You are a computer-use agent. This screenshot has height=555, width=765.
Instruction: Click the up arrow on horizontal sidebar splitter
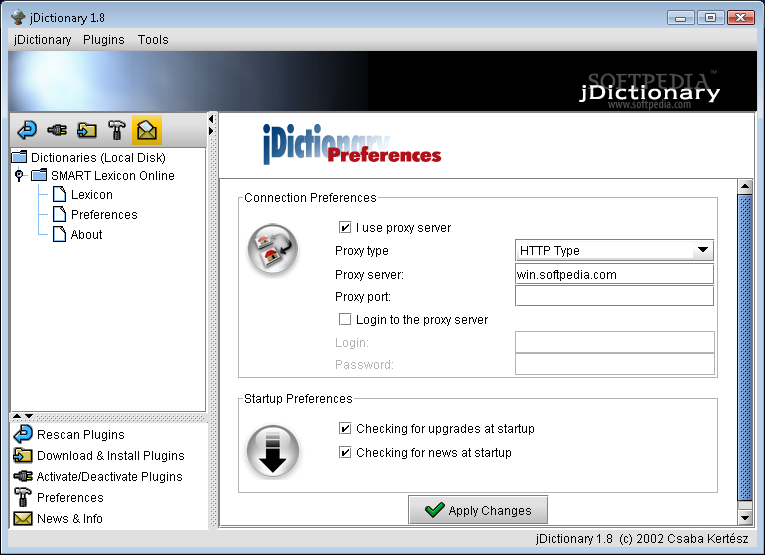click(x=17, y=416)
